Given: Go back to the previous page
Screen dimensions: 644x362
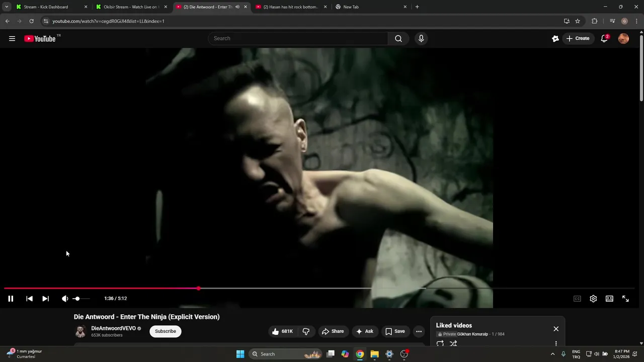Looking at the screenshot, I should tap(7, 21).
